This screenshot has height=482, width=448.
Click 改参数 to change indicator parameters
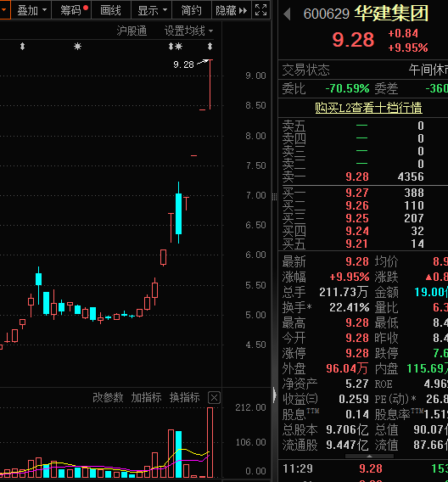click(x=108, y=397)
